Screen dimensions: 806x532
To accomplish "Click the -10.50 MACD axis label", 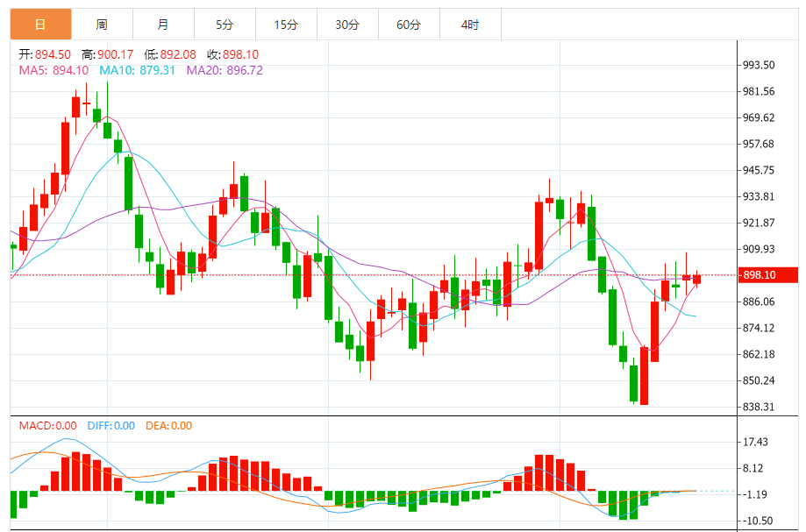I will [758, 521].
